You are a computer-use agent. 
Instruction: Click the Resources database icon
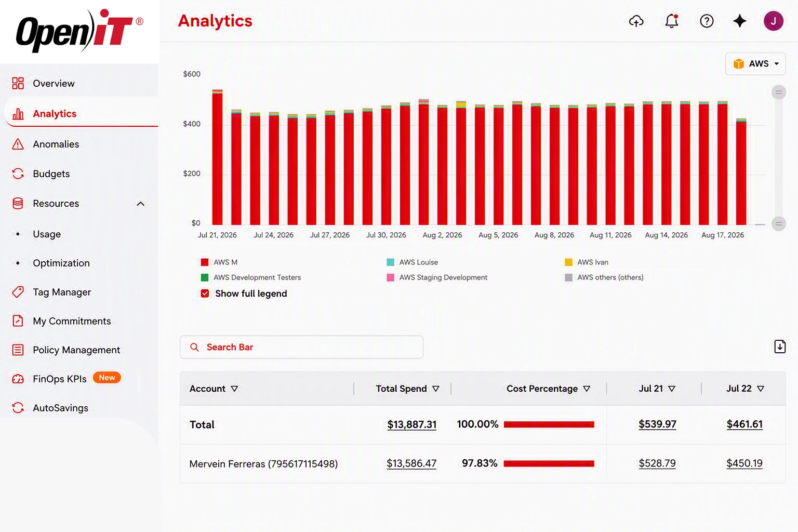tap(18, 203)
